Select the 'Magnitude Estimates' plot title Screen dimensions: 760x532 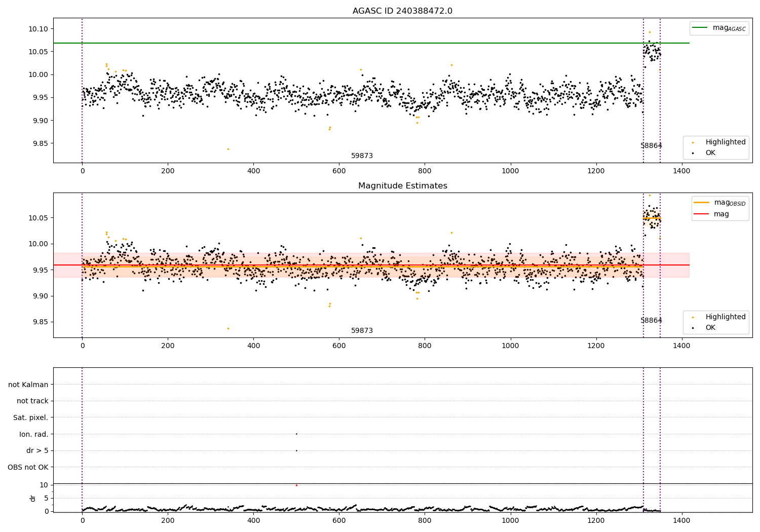coord(402,186)
